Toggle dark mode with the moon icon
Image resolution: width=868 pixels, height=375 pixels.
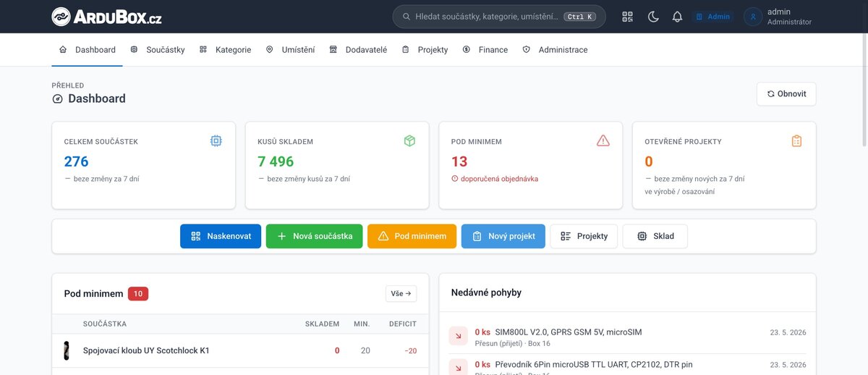point(653,17)
